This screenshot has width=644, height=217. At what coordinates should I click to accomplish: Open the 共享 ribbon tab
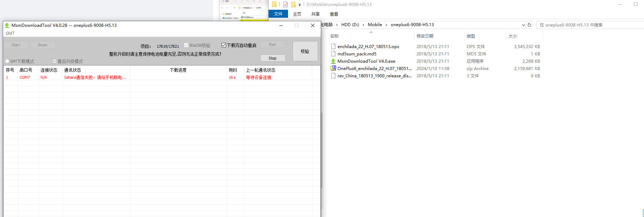pyautogui.click(x=316, y=14)
